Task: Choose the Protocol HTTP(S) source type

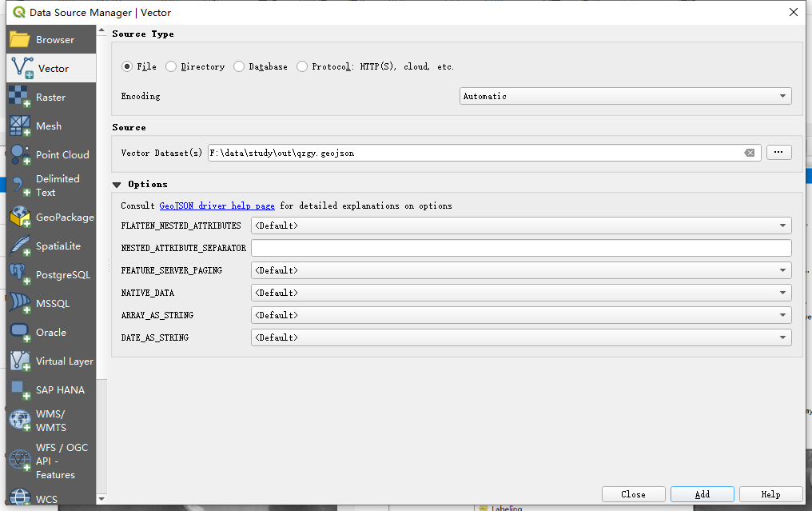Action: pyautogui.click(x=302, y=66)
